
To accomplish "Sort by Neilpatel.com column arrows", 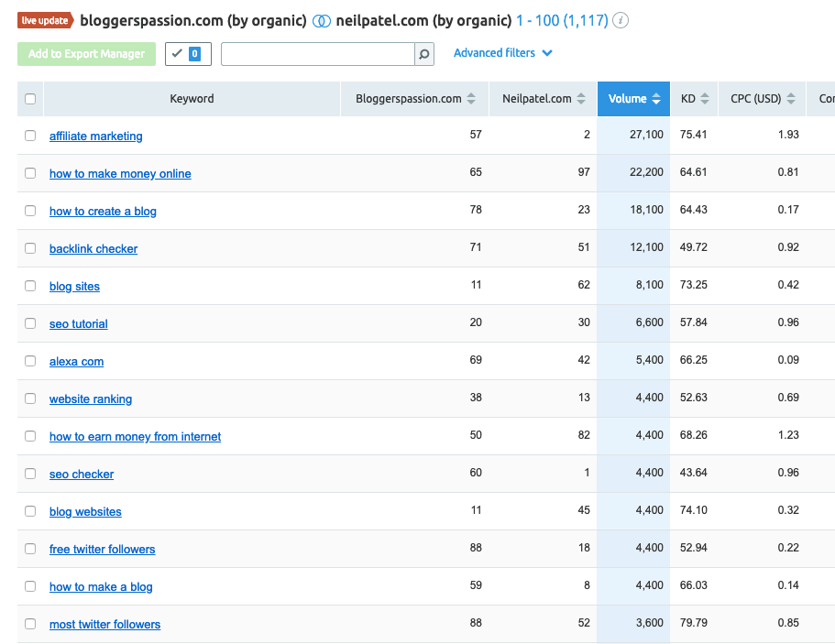I will (x=581, y=98).
